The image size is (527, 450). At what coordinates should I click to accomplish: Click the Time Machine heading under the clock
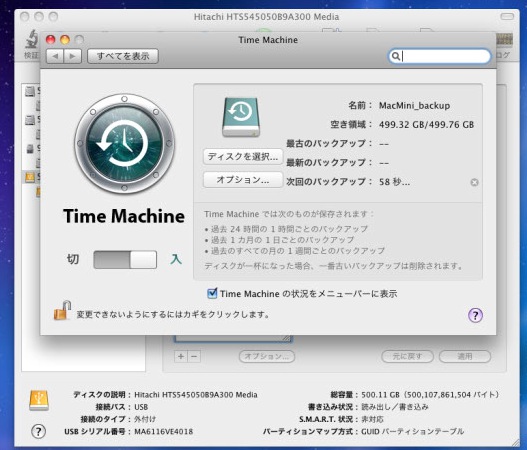(124, 216)
